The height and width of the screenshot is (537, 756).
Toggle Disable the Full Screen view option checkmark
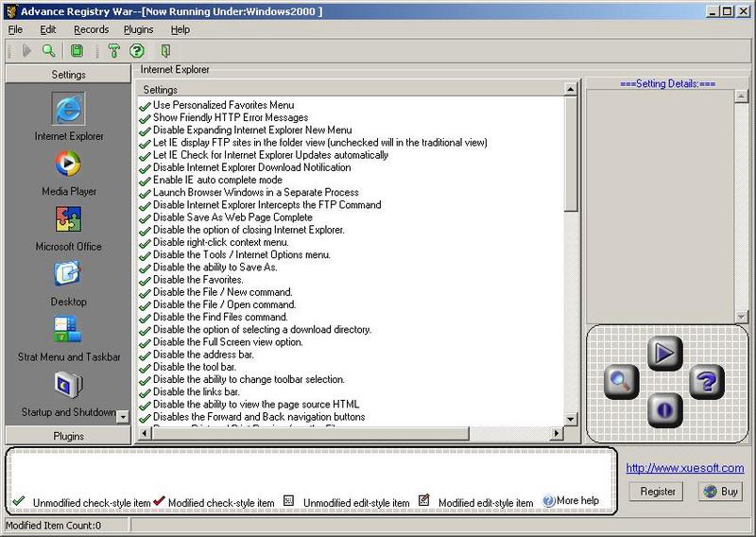pos(145,342)
